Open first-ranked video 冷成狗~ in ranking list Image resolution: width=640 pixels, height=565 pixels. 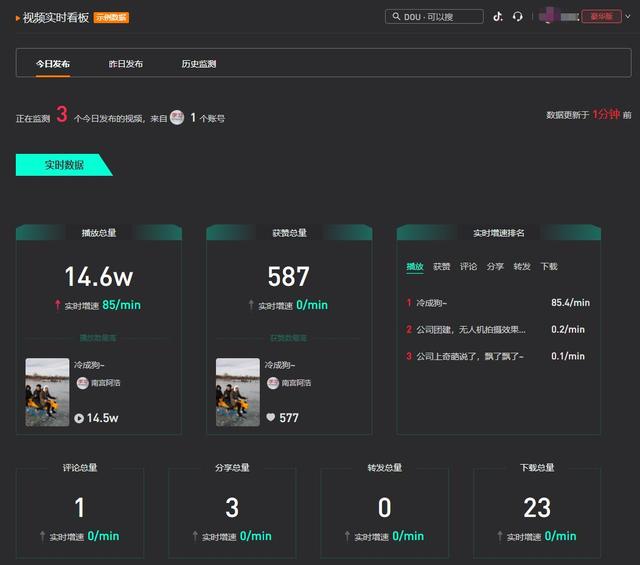click(x=432, y=302)
